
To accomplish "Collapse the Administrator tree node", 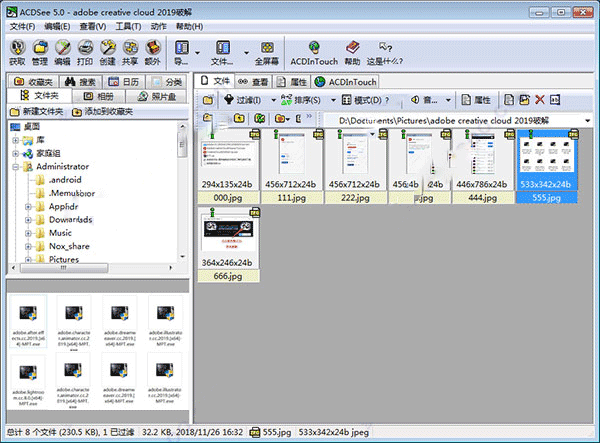I will [14, 167].
